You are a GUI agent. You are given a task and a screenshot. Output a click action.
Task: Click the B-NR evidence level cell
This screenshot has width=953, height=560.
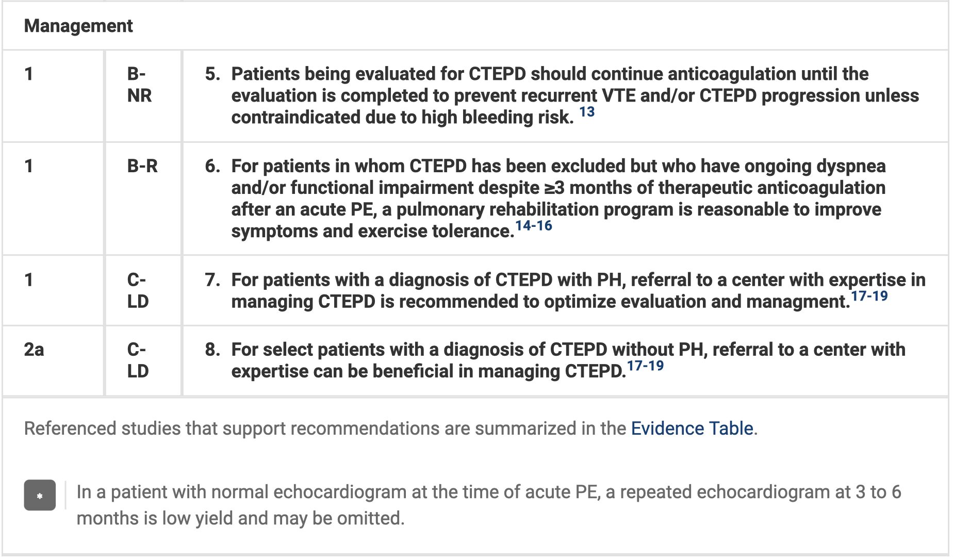(139, 85)
